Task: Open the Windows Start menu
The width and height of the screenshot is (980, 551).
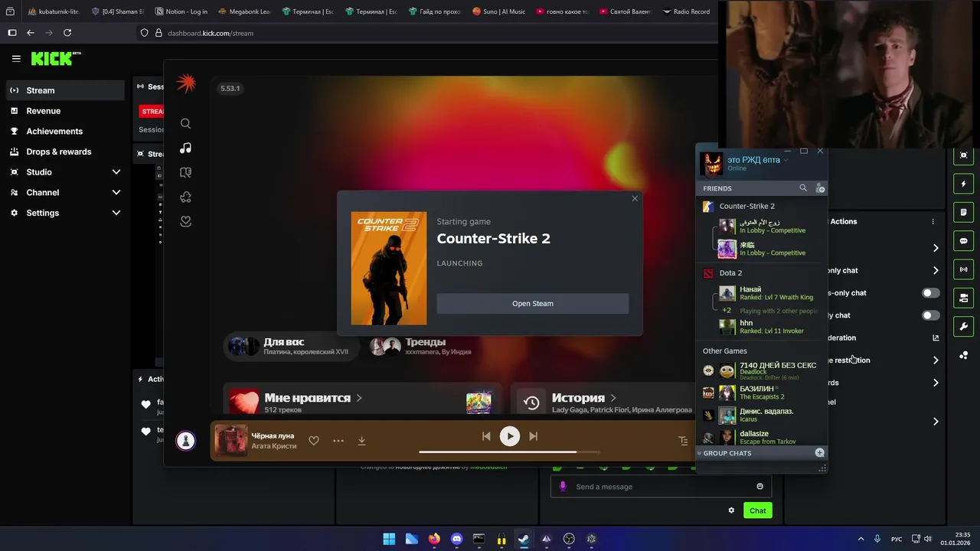Action: pyautogui.click(x=389, y=539)
